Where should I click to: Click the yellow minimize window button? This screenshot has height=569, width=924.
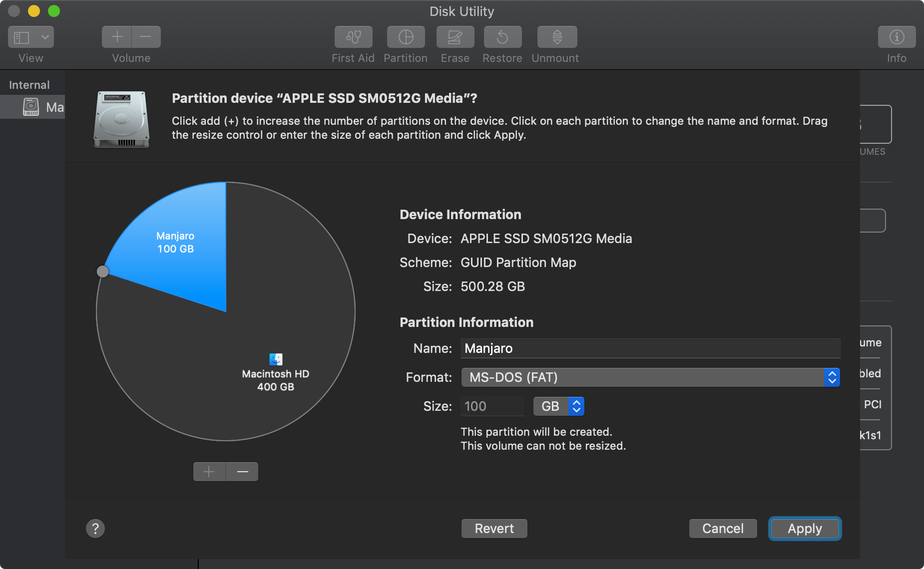coord(34,11)
